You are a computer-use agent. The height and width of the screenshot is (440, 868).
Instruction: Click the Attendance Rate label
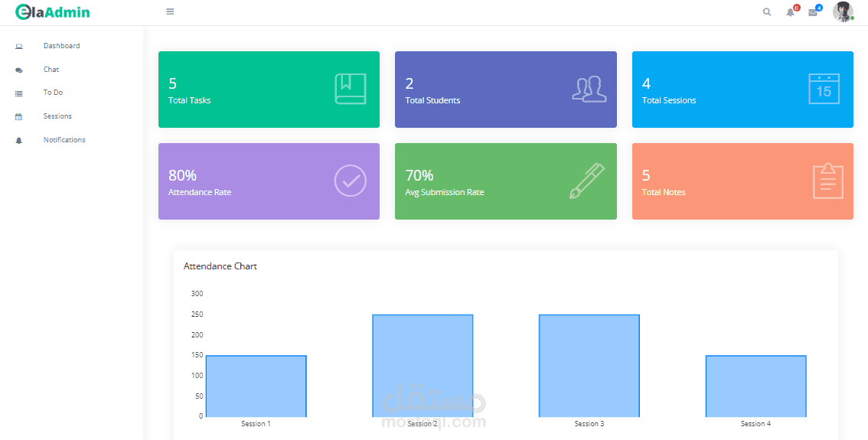200,193
